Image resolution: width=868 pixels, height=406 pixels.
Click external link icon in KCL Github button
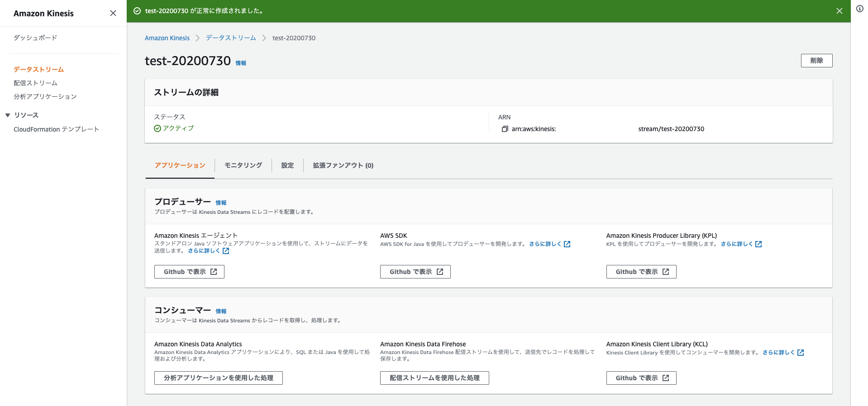[x=666, y=378]
